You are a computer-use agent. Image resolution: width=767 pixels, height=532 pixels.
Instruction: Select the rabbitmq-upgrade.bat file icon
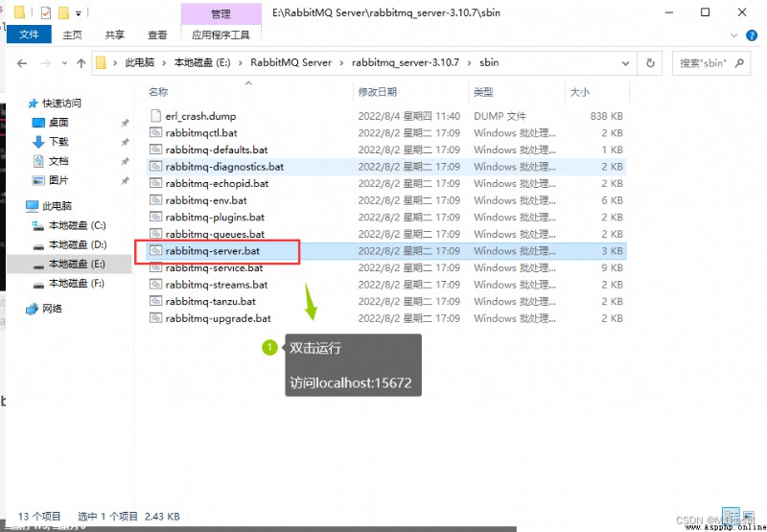(x=155, y=318)
